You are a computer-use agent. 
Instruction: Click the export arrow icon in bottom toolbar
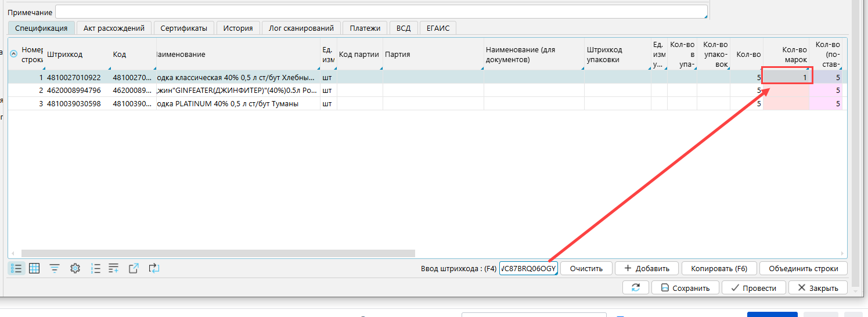(x=134, y=268)
